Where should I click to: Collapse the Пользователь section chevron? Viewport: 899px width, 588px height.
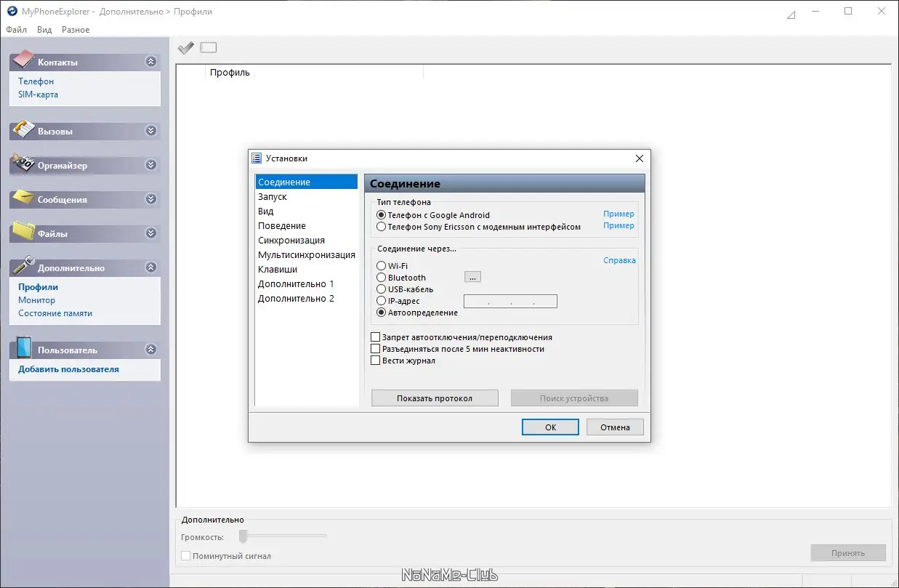150,350
